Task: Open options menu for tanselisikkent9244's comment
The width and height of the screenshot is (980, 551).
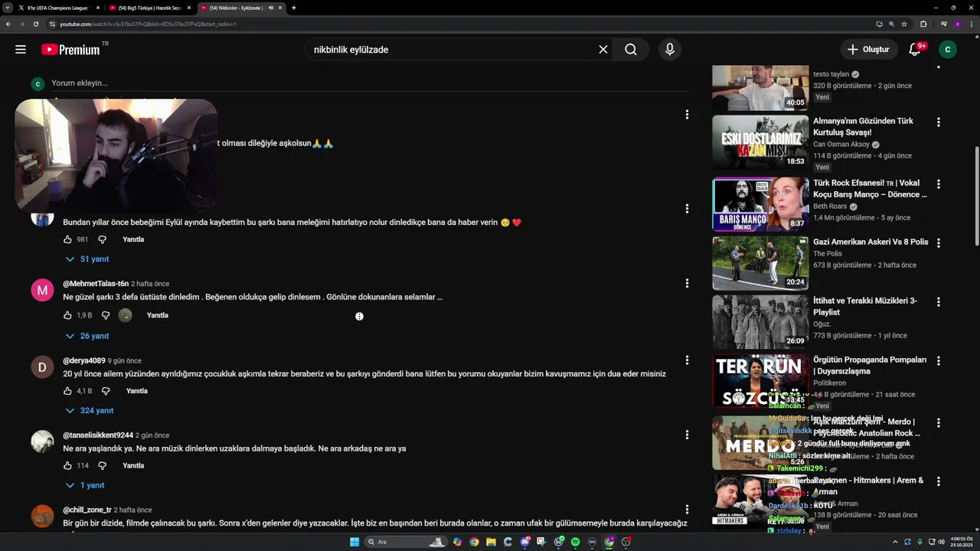Action: (x=687, y=435)
